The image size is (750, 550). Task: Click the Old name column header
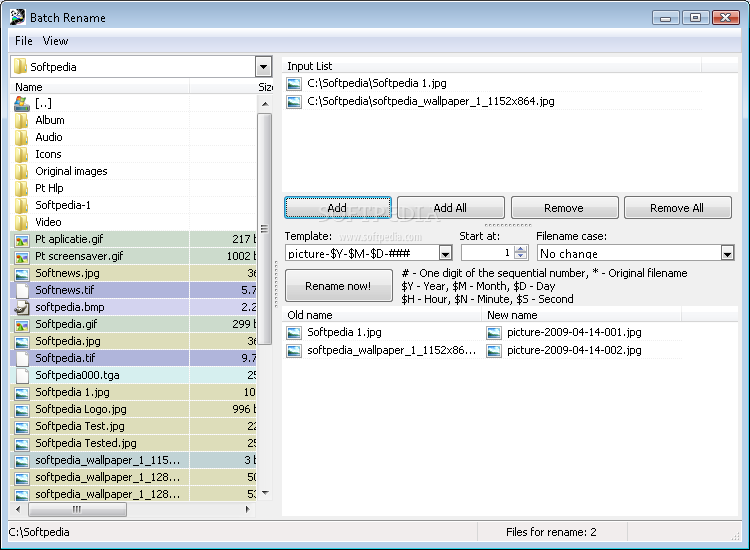click(382, 315)
